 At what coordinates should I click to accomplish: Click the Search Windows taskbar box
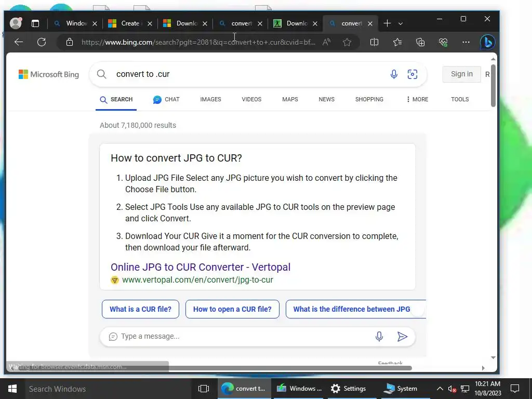click(108, 389)
